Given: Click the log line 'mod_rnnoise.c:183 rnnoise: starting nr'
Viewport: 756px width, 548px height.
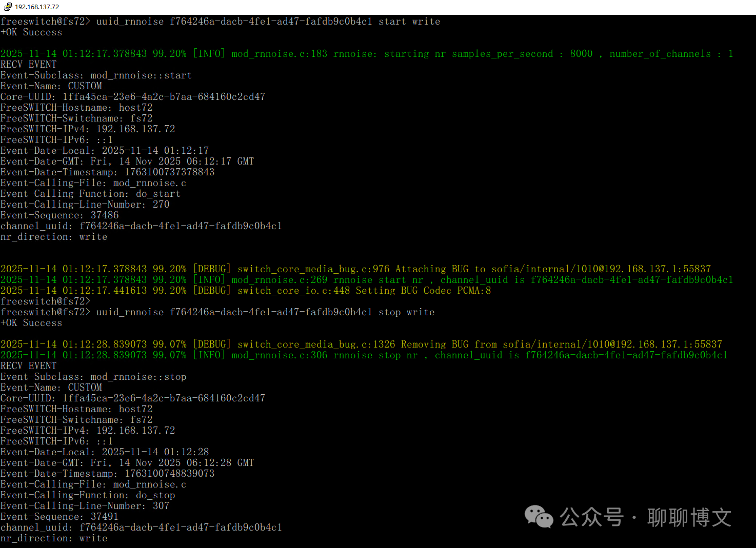Looking at the screenshot, I should [367, 54].
